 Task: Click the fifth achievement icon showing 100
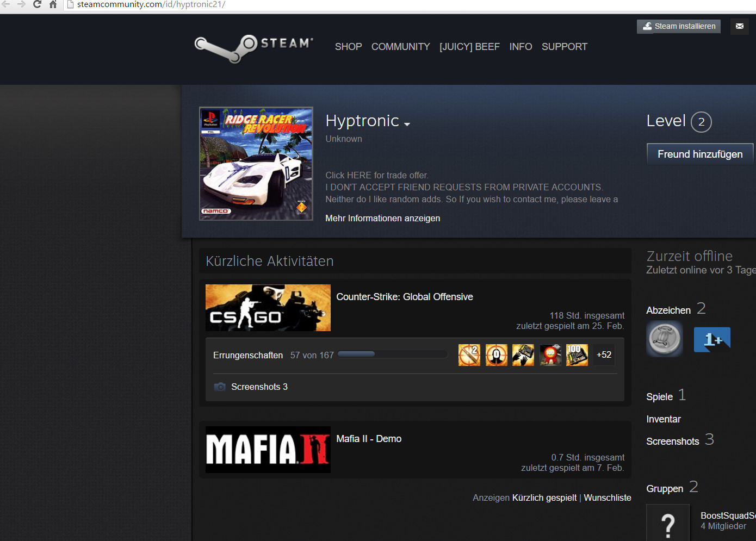[x=577, y=355]
